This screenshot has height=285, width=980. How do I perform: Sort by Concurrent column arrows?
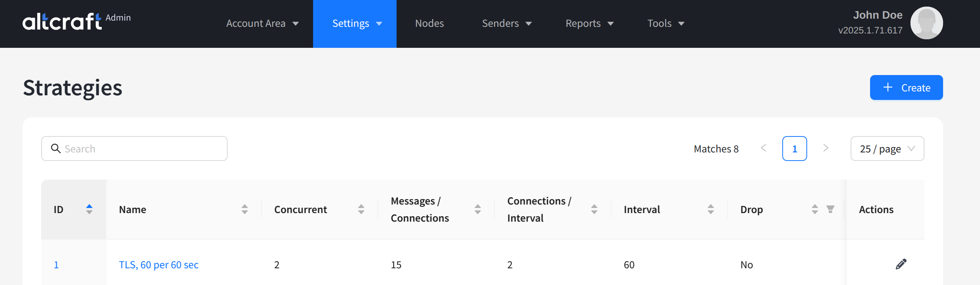(361, 210)
